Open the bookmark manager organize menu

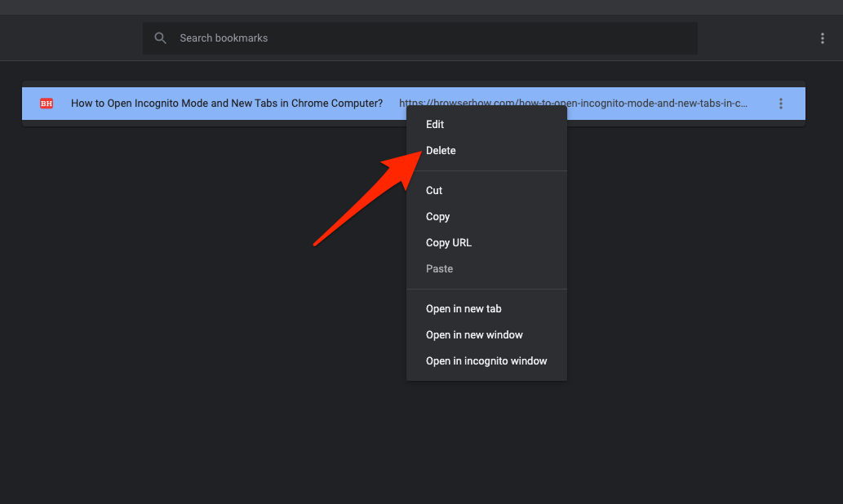coord(822,38)
